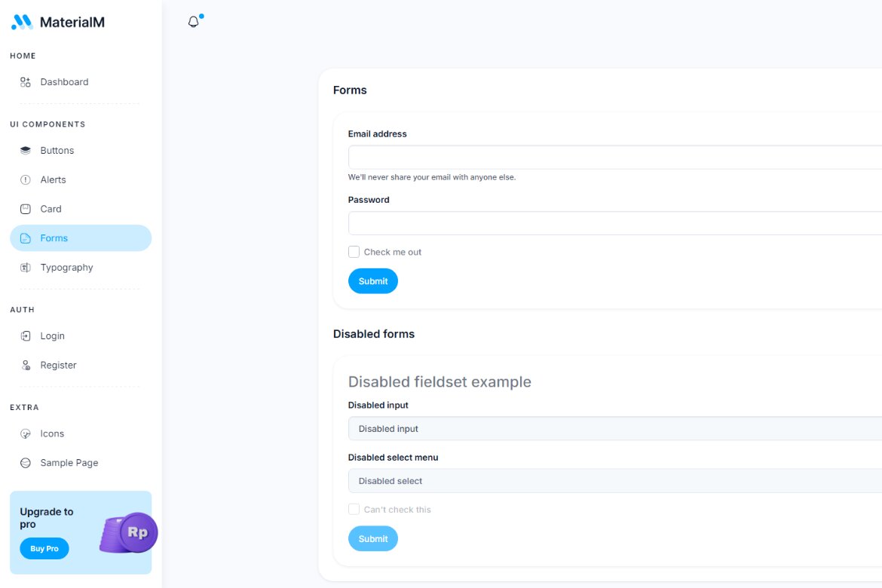Click the disabled 'Can't check this' checkbox

click(x=354, y=509)
